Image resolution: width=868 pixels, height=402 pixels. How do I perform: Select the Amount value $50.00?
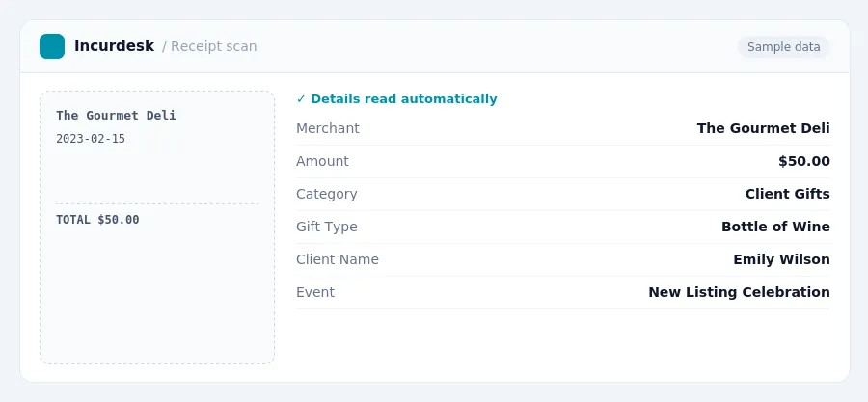click(803, 161)
